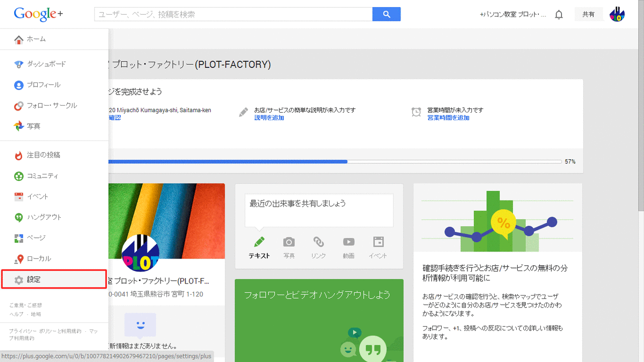Click the 地域 footer link
644x362 pixels.
(36, 314)
